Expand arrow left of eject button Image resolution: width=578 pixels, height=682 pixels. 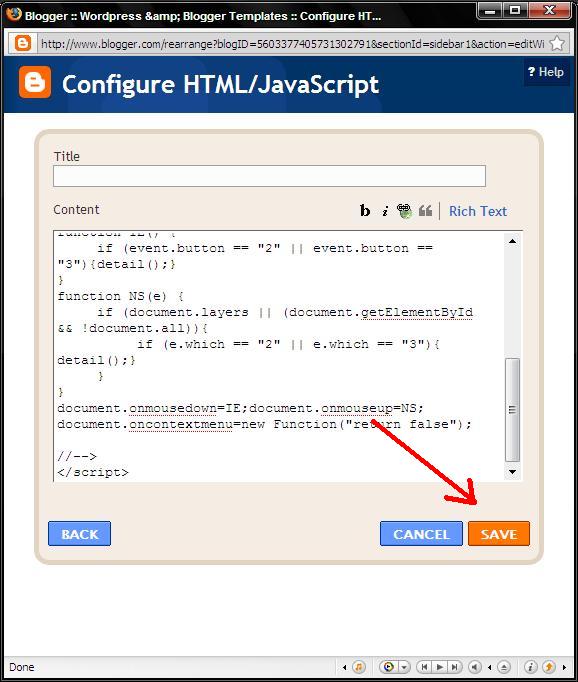tap(490, 667)
